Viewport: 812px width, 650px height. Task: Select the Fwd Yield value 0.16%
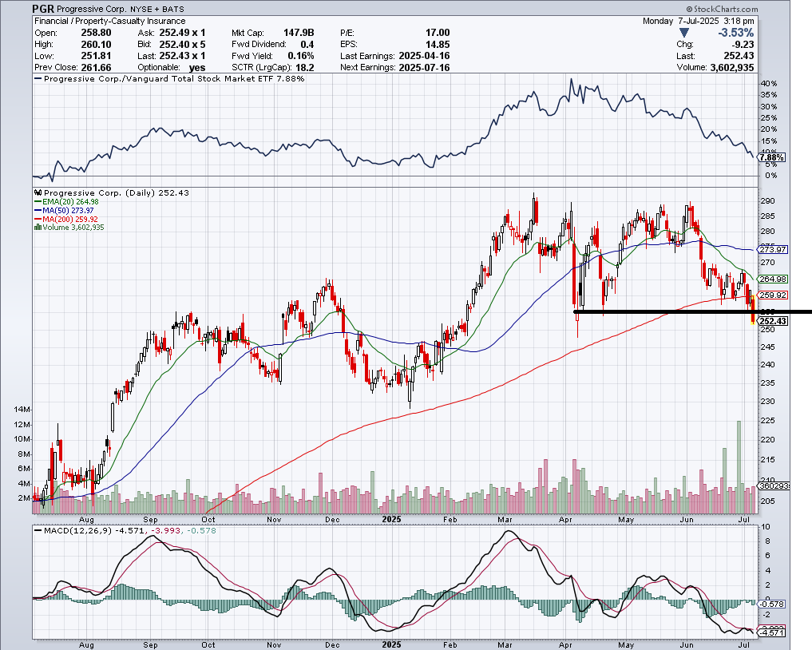[x=301, y=56]
